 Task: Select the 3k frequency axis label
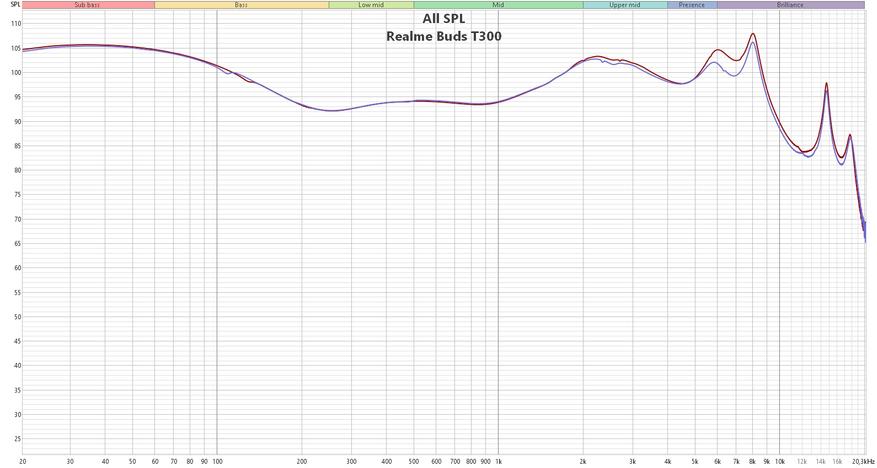coord(633,462)
